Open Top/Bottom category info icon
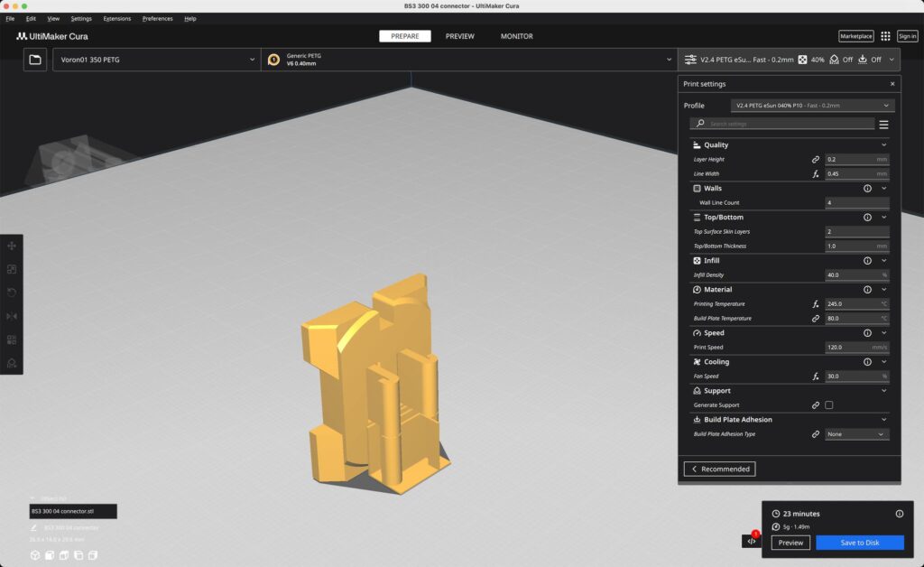 click(x=867, y=218)
